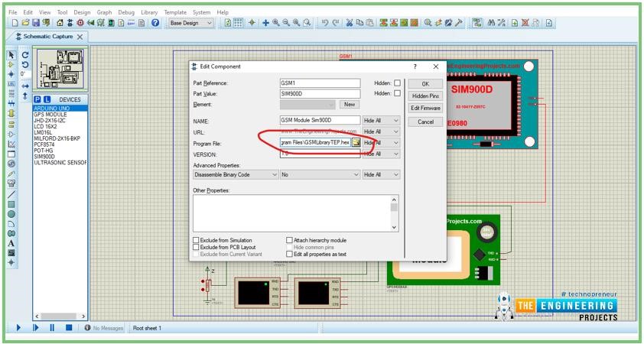Pause the simulation
This screenshot has width=644, height=344.
(52, 328)
